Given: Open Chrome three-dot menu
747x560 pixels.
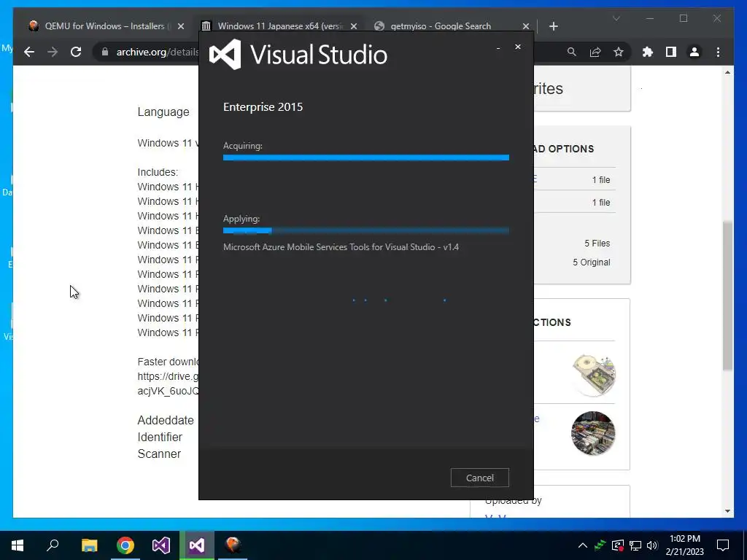Looking at the screenshot, I should [718, 52].
